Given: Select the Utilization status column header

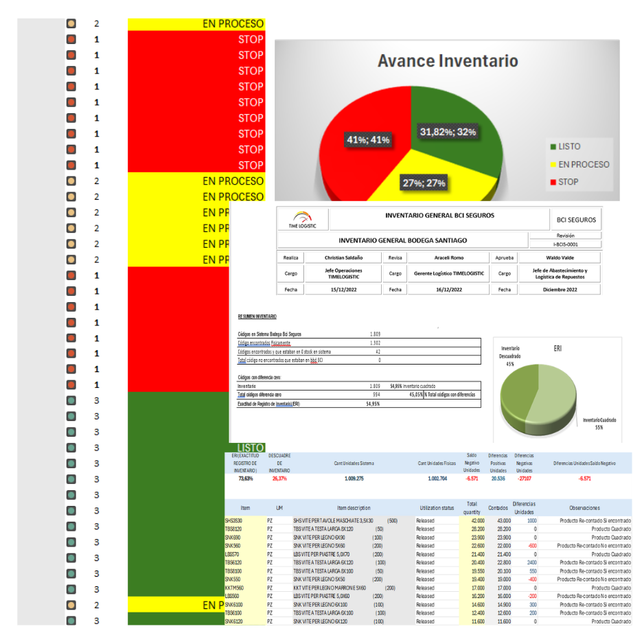Looking at the screenshot, I should pos(437,507).
